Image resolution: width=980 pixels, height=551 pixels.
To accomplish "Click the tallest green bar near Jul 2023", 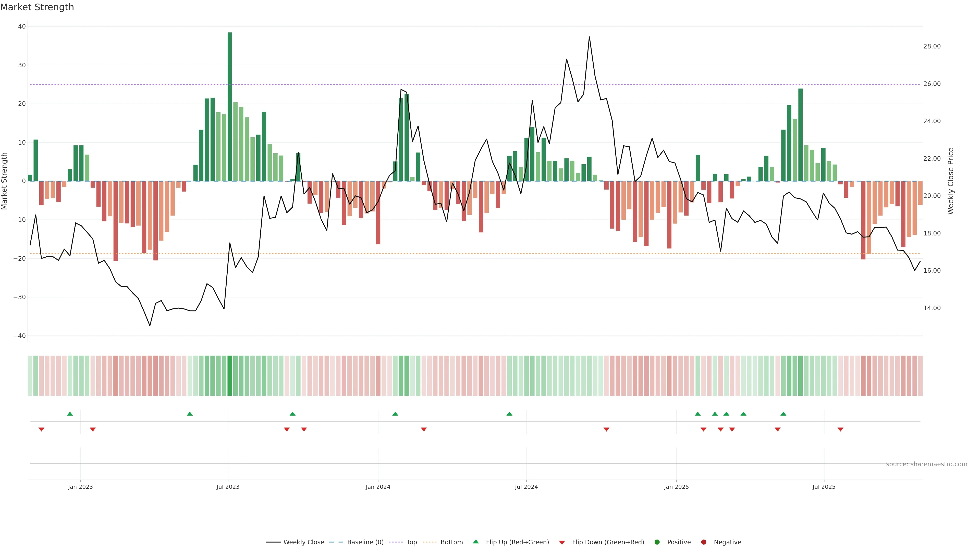I will click(230, 106).
